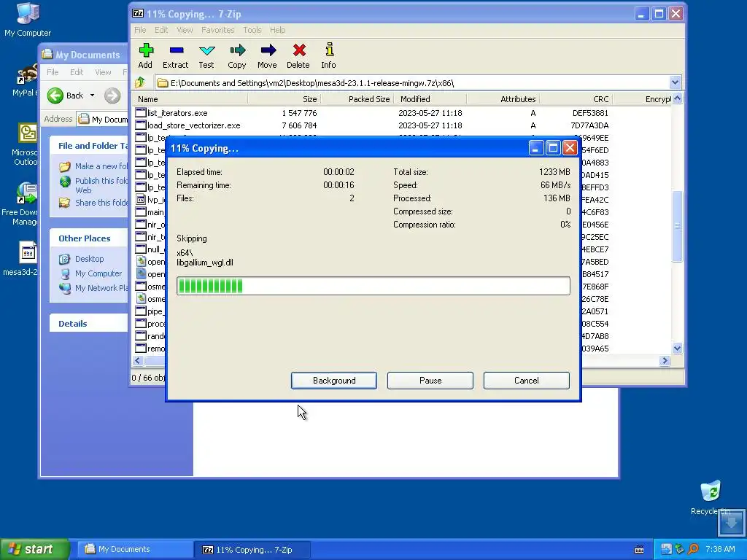The height and width of the screenshot is (560, 747).
Task: Click the Add toolbar icon in 7-Zip
Action: coord(146,55)
